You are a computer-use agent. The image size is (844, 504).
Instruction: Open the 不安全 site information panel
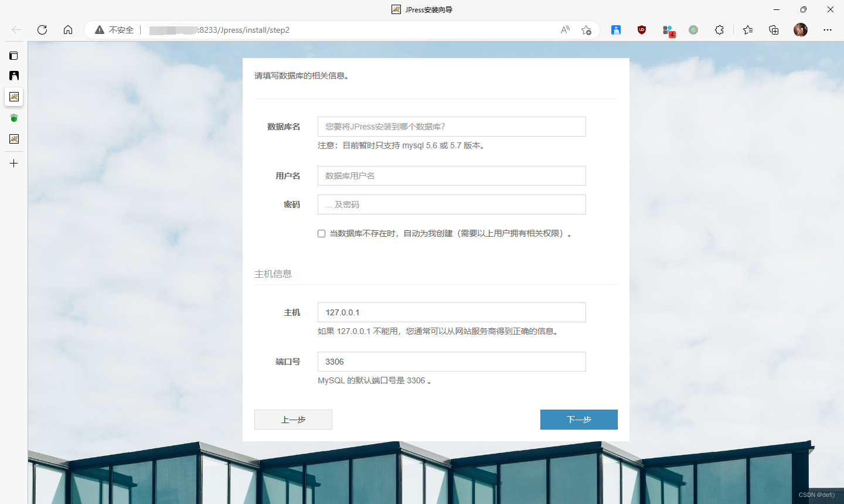(x=113, y=30)
